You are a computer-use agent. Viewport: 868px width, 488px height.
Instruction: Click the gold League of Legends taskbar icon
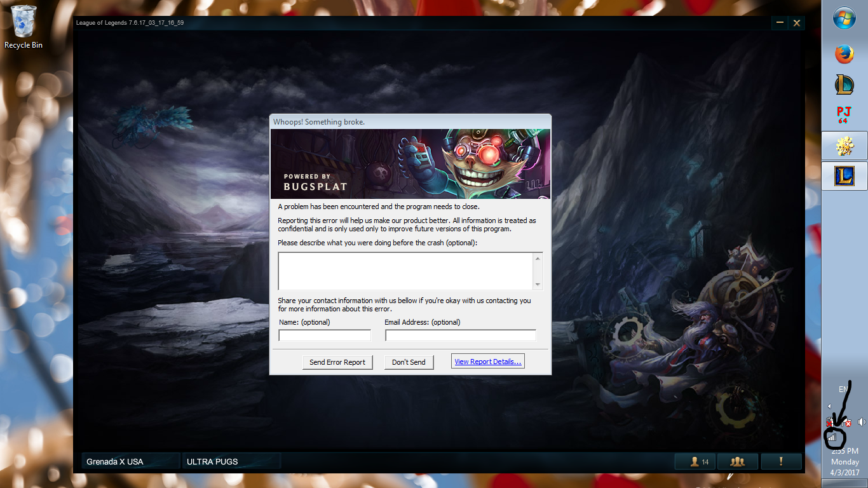pos(844,85)
